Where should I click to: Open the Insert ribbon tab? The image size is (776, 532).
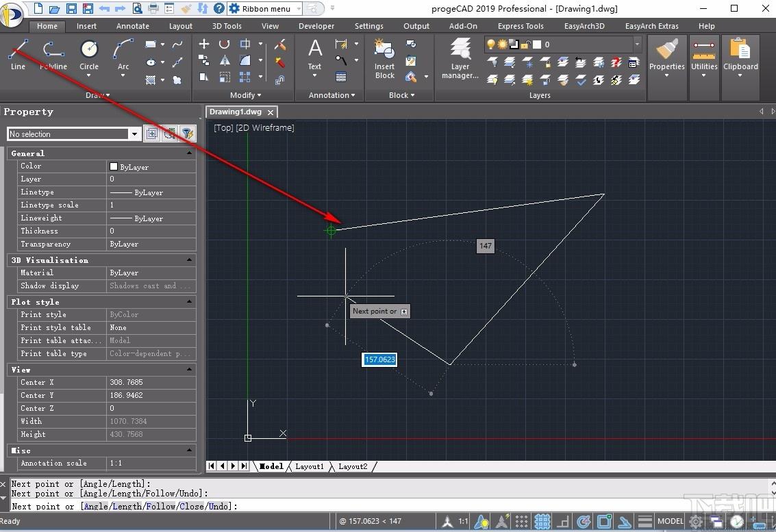tap(86, 26)
